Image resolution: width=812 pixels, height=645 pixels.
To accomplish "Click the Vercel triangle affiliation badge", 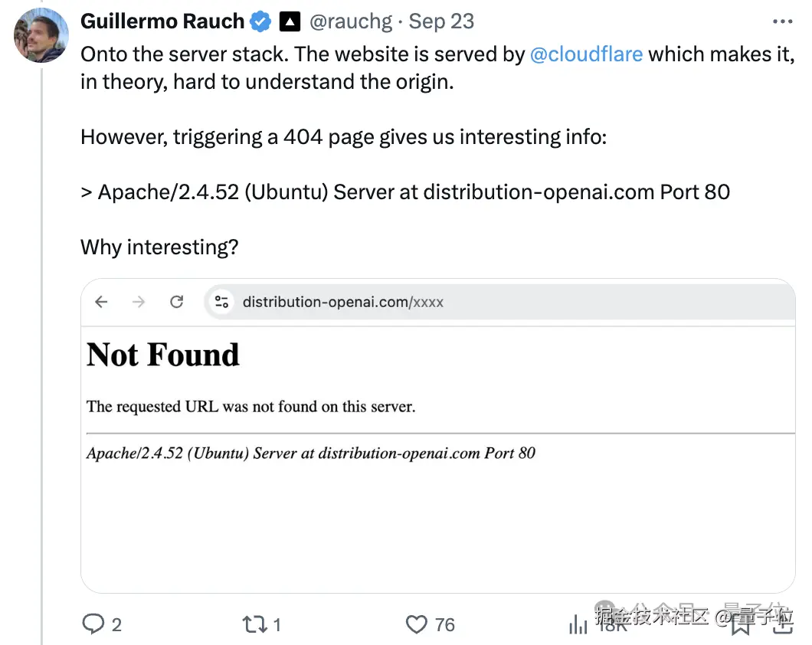I will pyautogui.click(x=290, y=21).
